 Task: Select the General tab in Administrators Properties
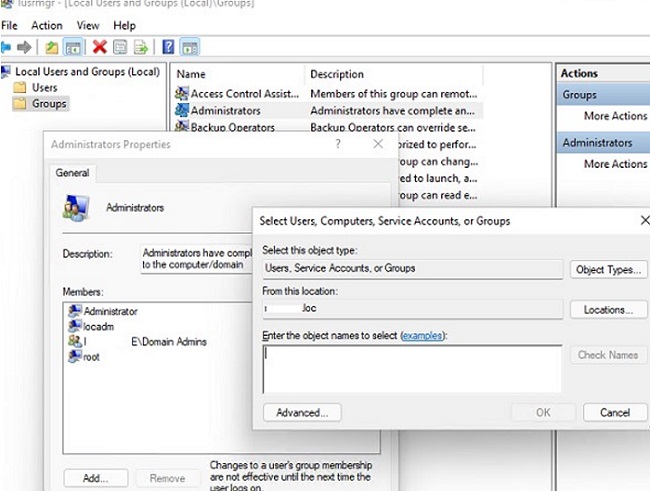pyautogui.click(x=72, y=173)
